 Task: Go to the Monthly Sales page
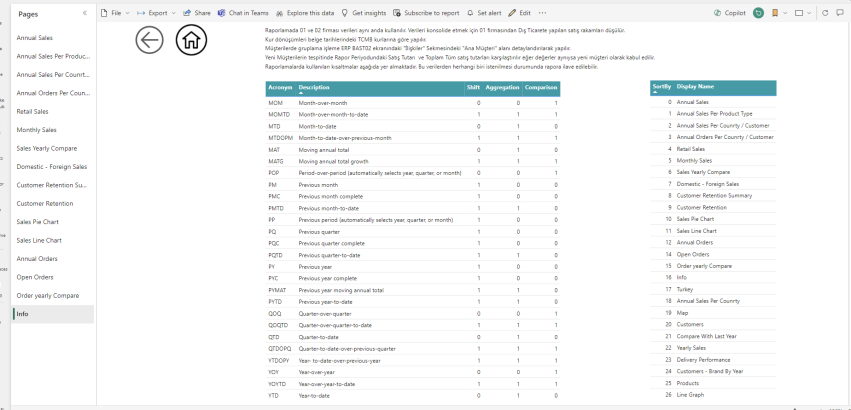point(36,129)
